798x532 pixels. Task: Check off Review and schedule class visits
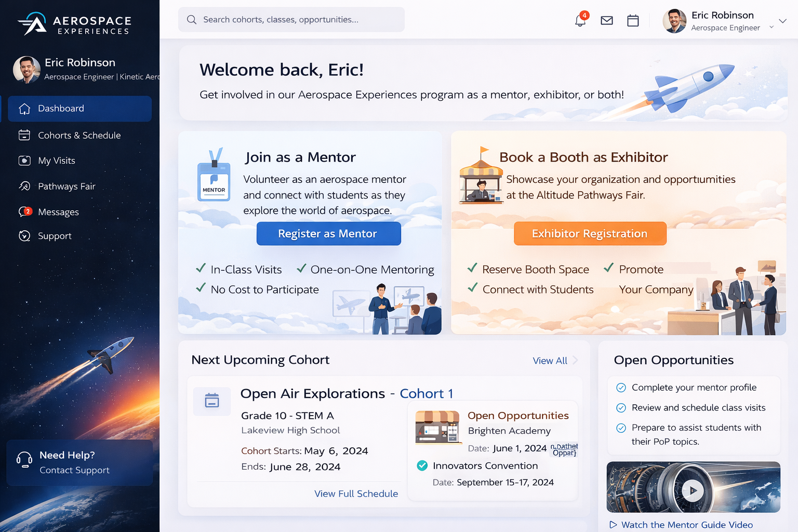click(x=621, y=408)
